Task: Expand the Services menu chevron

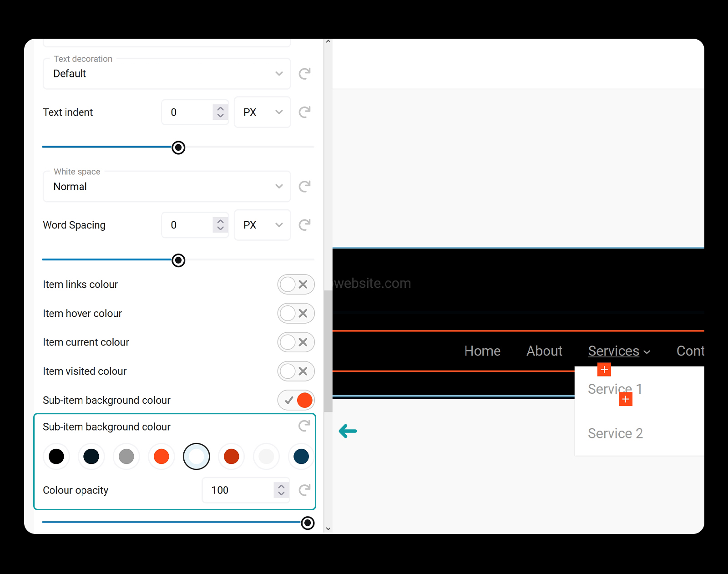Action: [647, 352]
